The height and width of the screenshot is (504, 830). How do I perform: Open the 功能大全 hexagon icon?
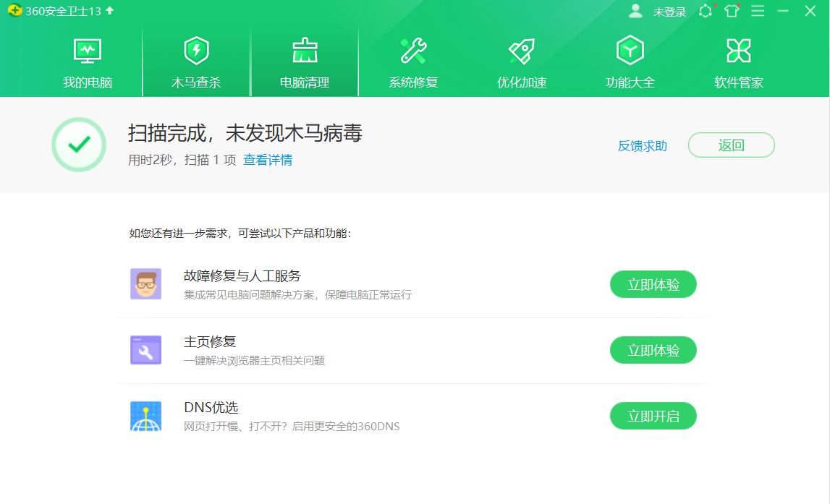click(630, 51)
